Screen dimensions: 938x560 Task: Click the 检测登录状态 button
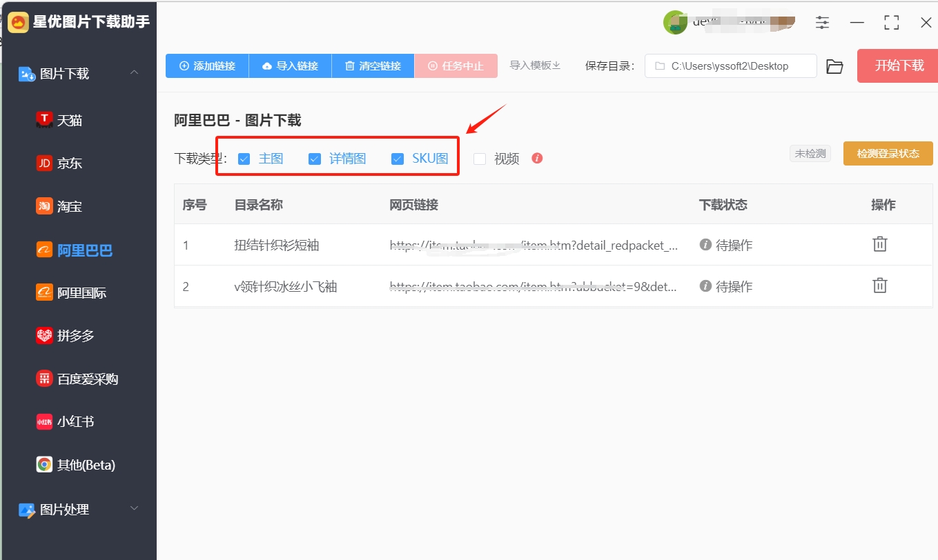(888, 154)
